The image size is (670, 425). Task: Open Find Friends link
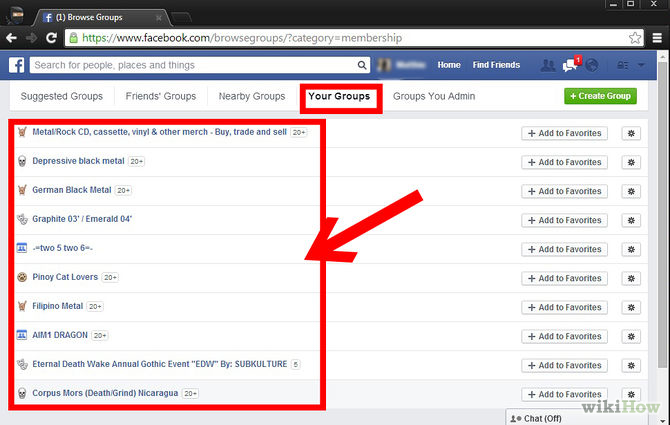click(496, 65)
